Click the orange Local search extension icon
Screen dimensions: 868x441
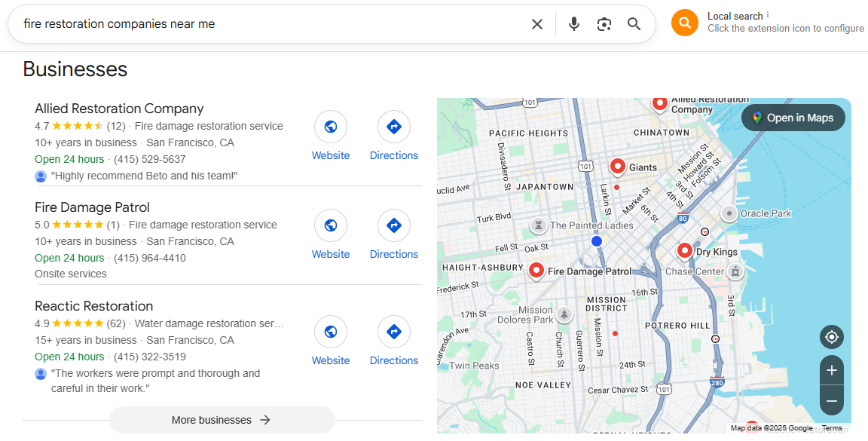[685, 23]
